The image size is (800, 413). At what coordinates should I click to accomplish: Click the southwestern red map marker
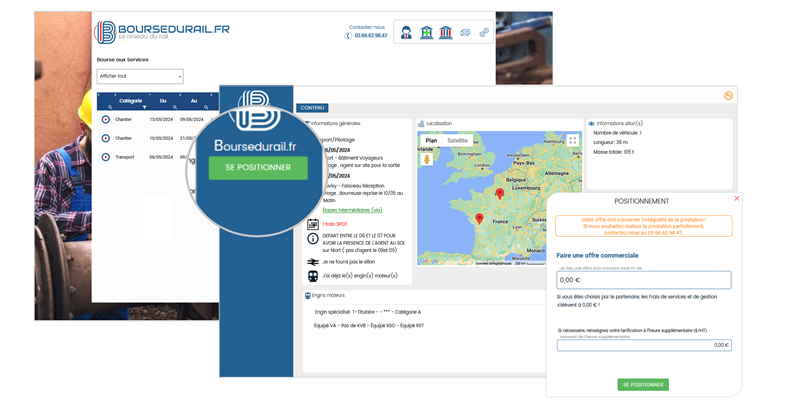tap(479, 218)
